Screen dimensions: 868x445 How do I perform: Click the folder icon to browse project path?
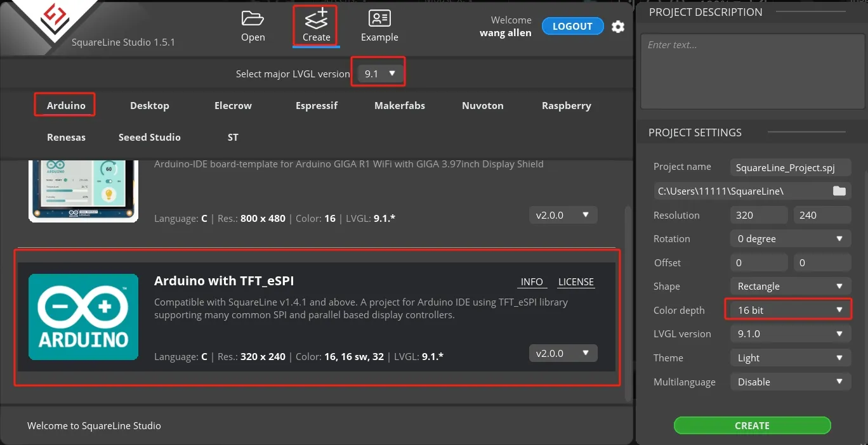coord(839,191)
